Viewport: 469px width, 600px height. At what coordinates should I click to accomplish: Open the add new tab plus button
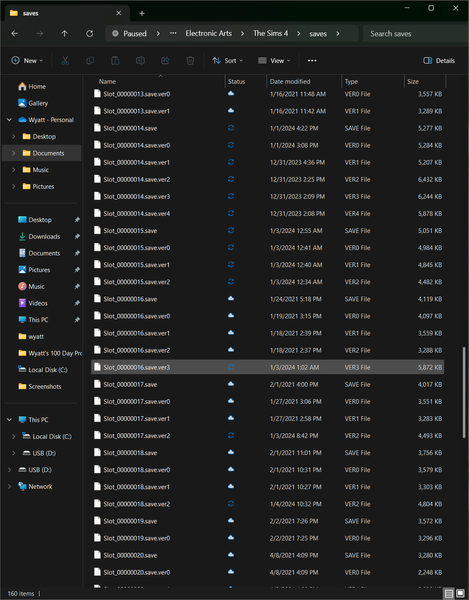pyautogui.click(x=142, y=13)
